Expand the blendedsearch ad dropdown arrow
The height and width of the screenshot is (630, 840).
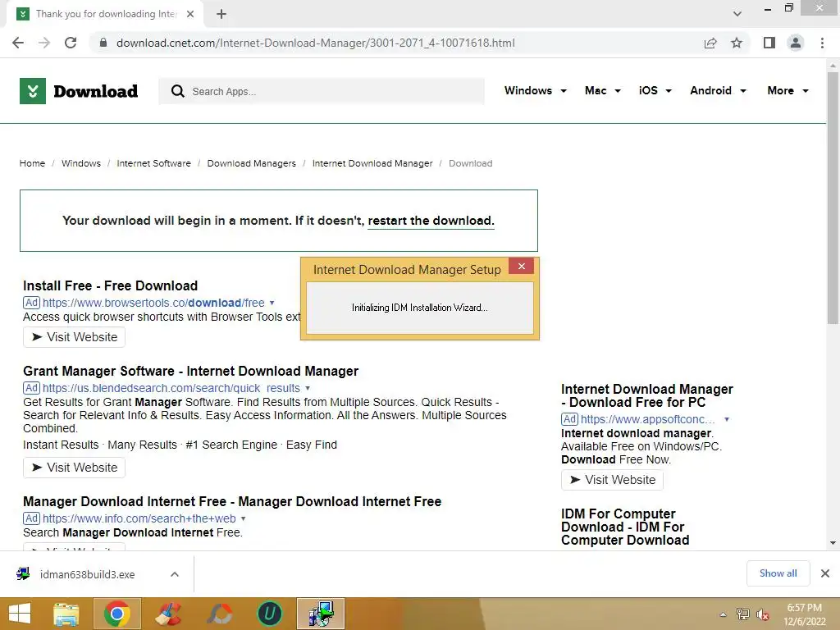308,388
